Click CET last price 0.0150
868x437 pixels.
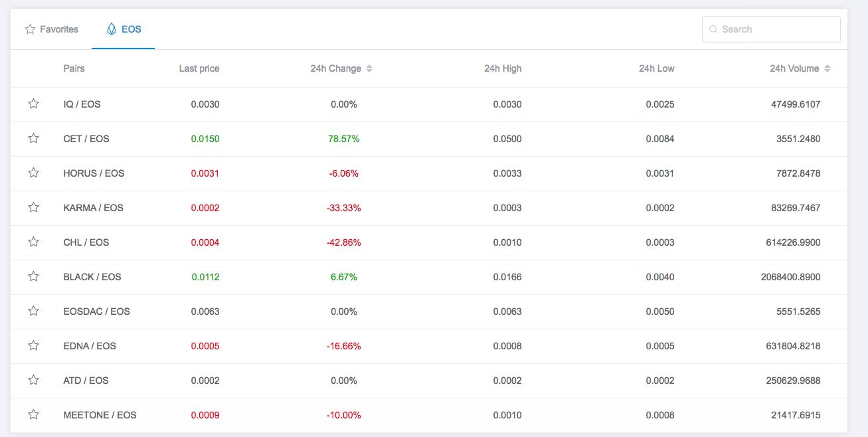point(205,139)
